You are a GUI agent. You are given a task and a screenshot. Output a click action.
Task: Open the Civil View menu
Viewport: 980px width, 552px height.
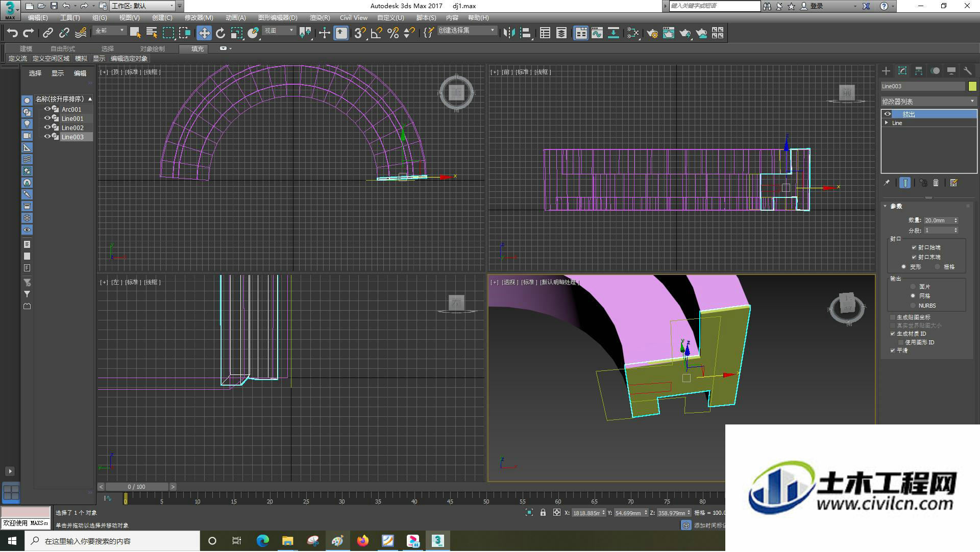click(x=354, y=18)
